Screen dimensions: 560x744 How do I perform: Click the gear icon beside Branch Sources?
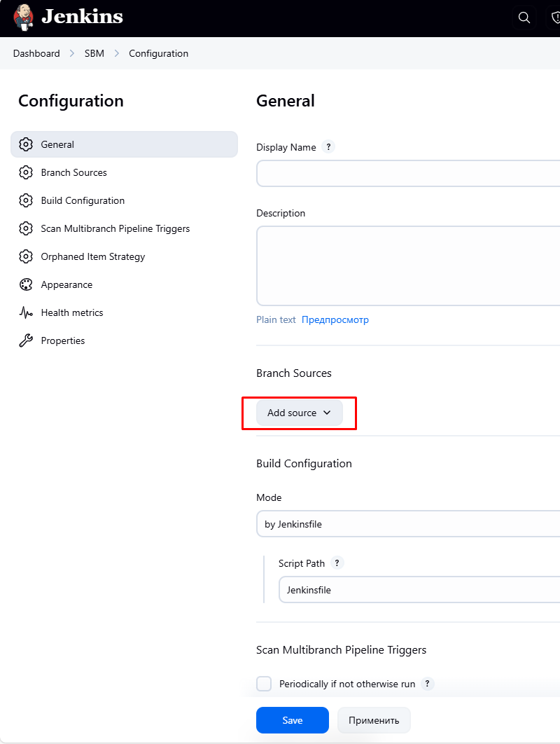click(26, 172)
